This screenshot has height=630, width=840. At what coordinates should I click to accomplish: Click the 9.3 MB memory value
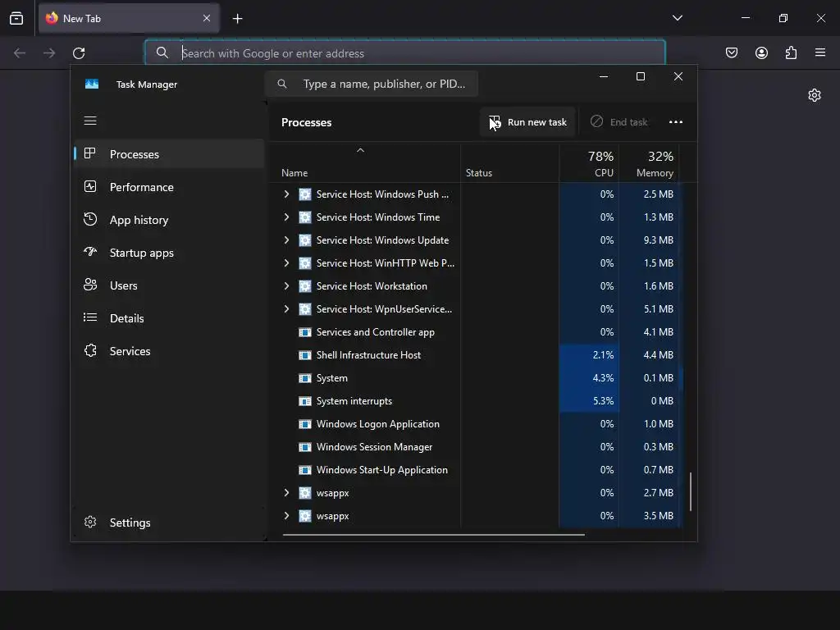pos(659,240)
